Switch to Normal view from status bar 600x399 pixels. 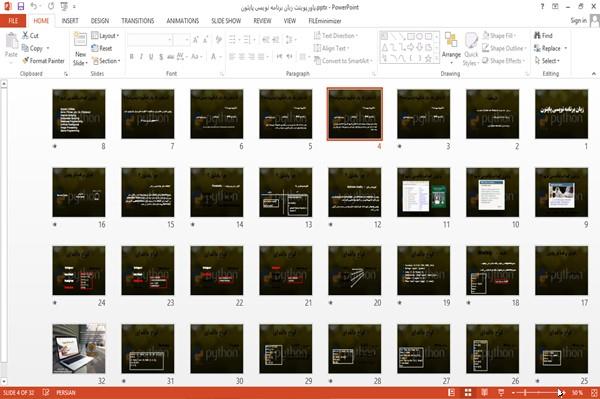(x=452, y=392)
